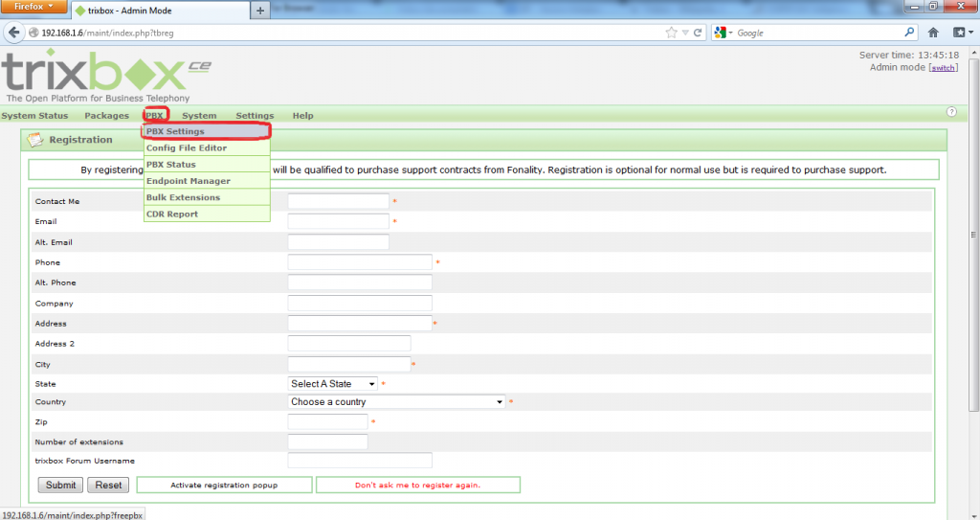Open System Status menu
Screen dimensions: 980x520
[x=34, y=116]
